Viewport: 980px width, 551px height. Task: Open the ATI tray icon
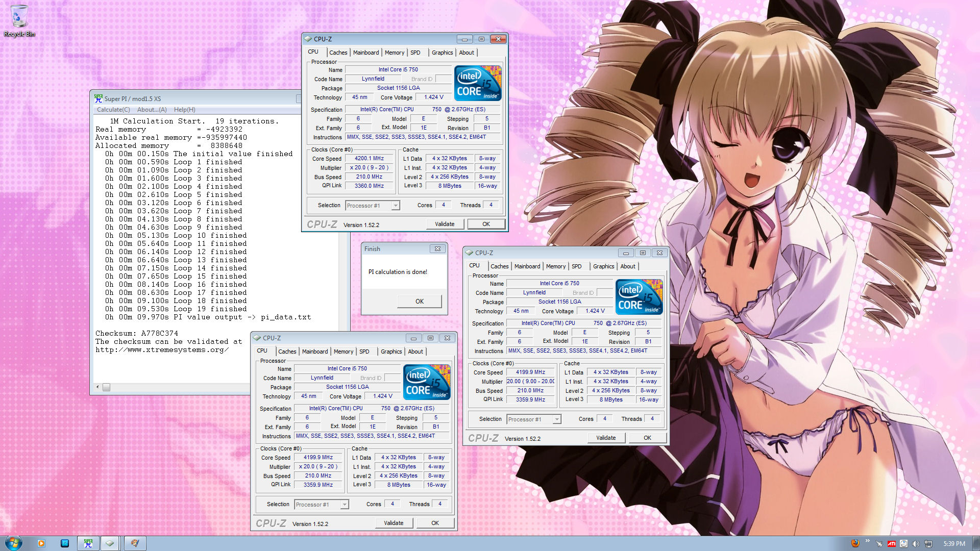[x=892, y=544]
